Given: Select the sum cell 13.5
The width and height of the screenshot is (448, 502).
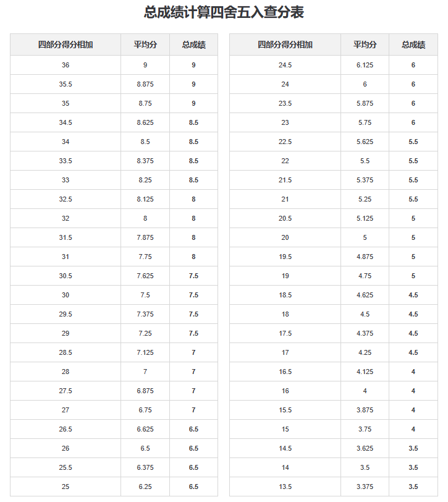Looking at the screenshot, I should click(x=285, y=487).
